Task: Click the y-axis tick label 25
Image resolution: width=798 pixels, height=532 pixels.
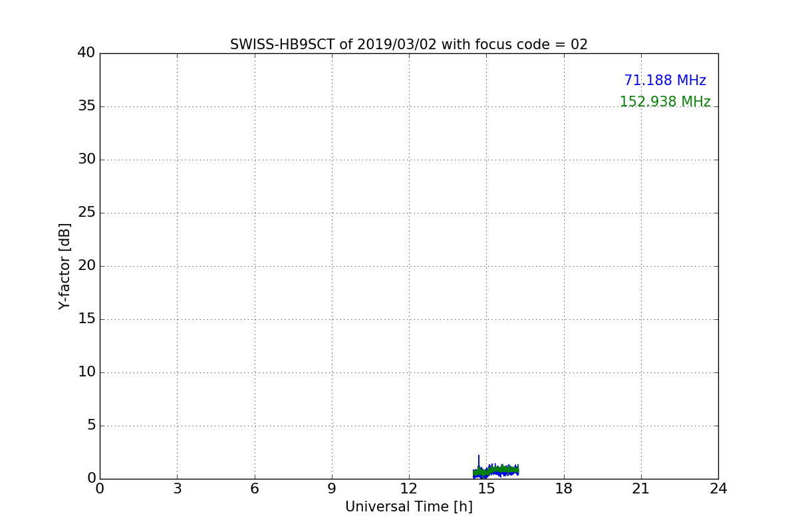Action: (86, 212)
